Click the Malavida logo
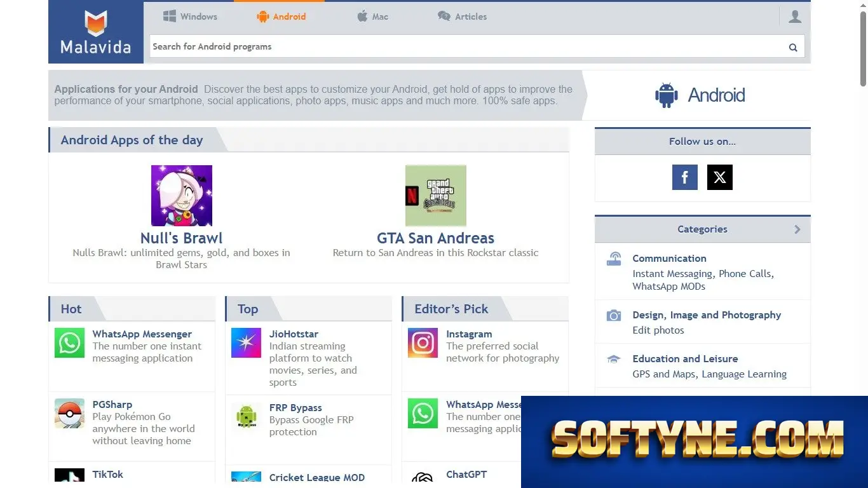 pos(96,32)
